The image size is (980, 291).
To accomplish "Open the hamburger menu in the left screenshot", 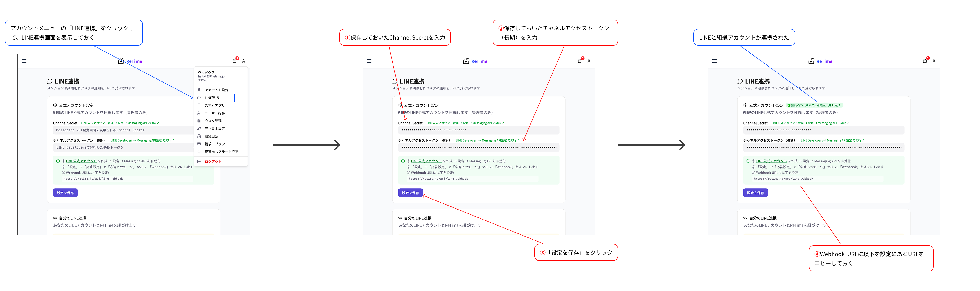I will [x=24, y=61].
